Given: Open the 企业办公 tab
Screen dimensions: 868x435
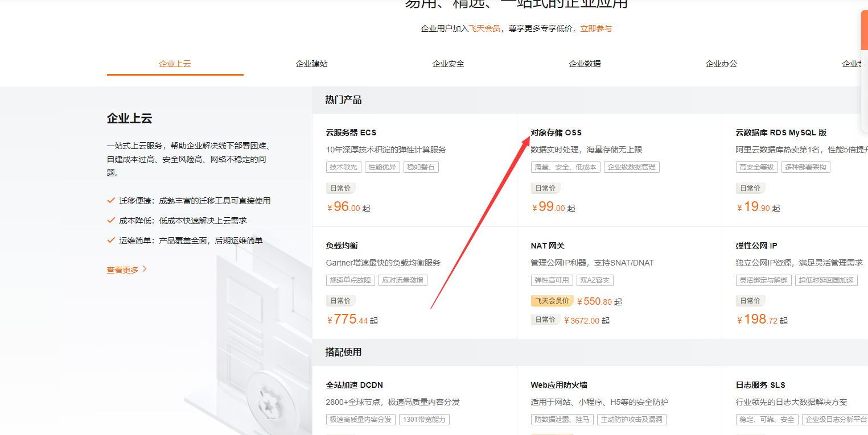Looking at the screenshot, I should click(721, 64).
